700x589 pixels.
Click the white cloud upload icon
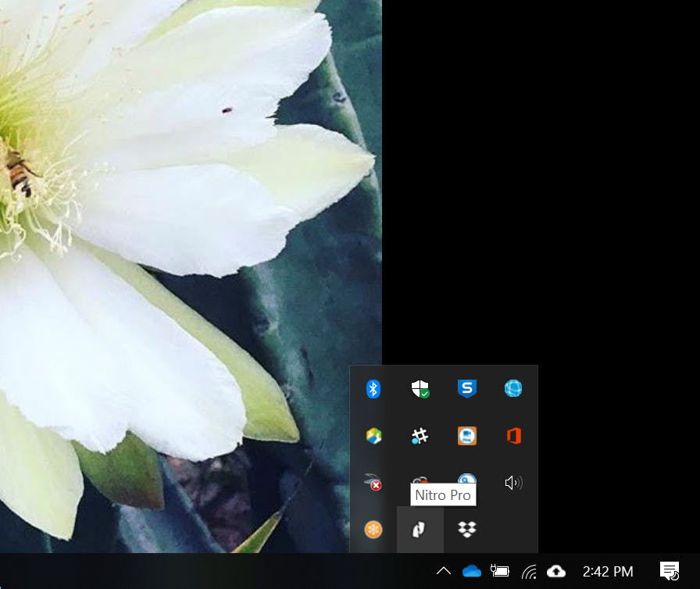[x=556, y=571]
